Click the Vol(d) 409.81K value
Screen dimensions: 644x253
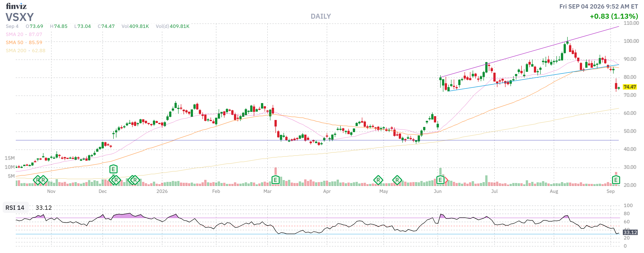click(179, 26)
